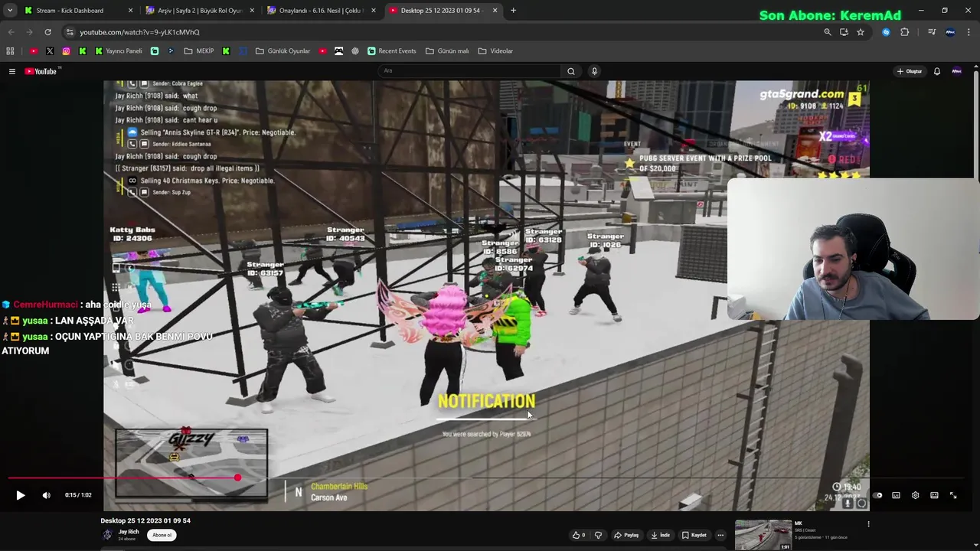Viewport: 980px width, 551px height.
Task: Open site information icon in address bar
Action: 70,32
